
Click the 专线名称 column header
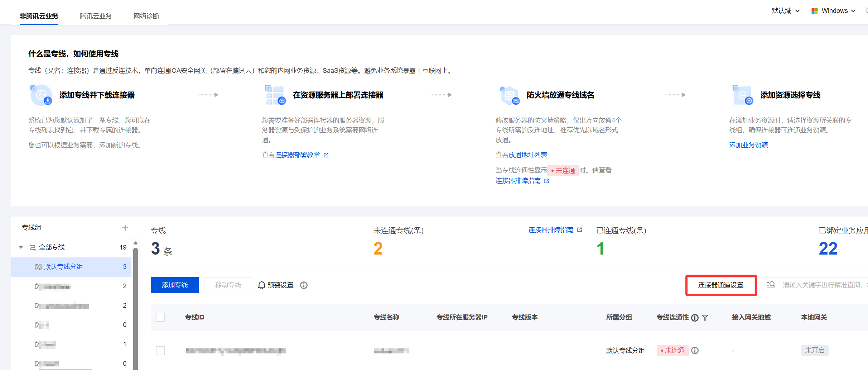(x=386, y=317)
